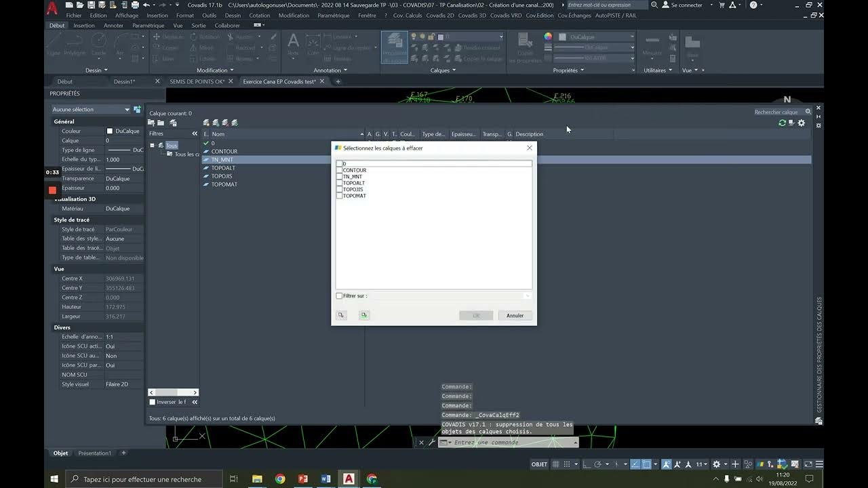Expand the Utilitaires ribbon panel

coord(658,70)
